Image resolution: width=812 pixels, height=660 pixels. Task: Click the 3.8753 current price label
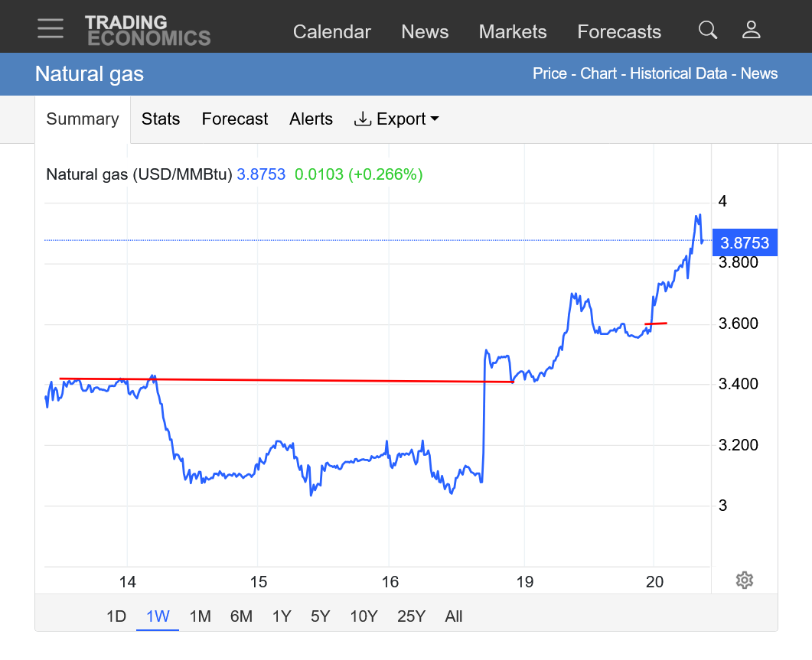(744, 243)
